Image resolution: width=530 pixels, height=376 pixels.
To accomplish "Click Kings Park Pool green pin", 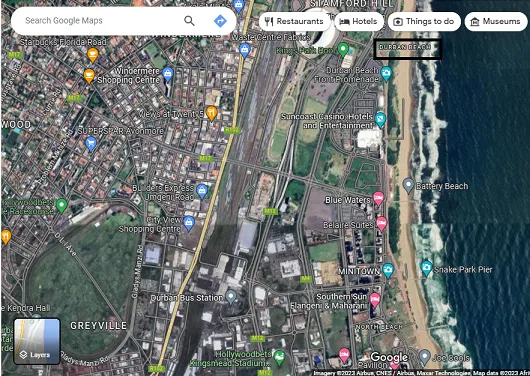I will click(343, 49).
